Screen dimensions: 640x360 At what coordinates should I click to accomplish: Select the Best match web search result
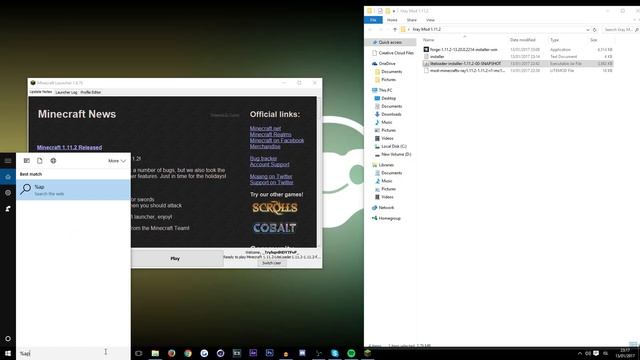click(x=73, y=190)
